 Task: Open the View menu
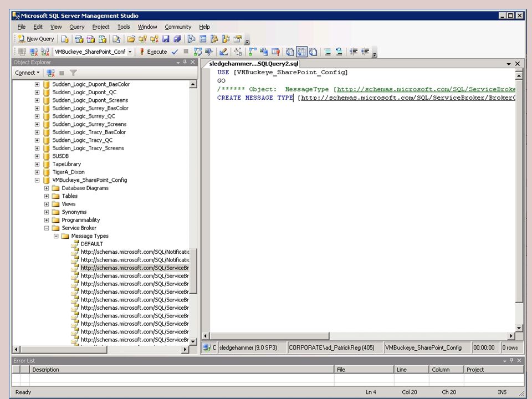pos(56,27)
